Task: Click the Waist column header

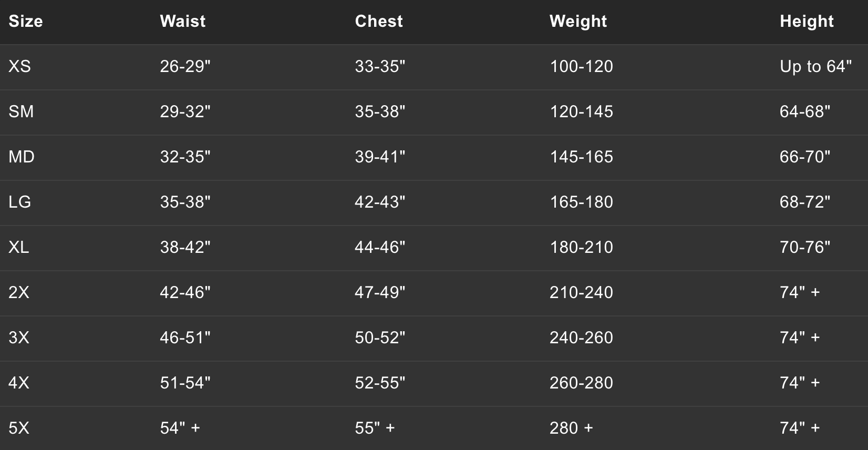Action: [x=183, y=22]
